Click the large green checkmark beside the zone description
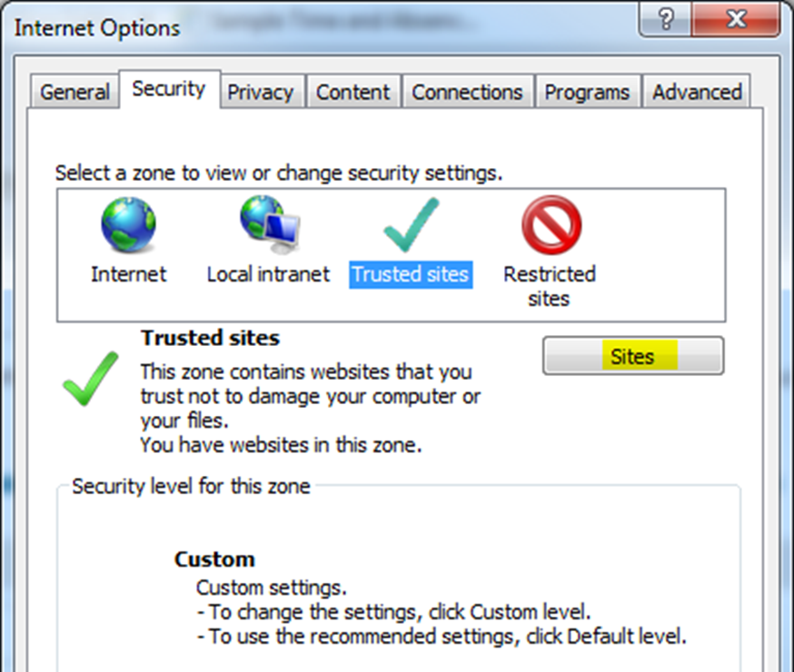 click(x=91, y=379)
